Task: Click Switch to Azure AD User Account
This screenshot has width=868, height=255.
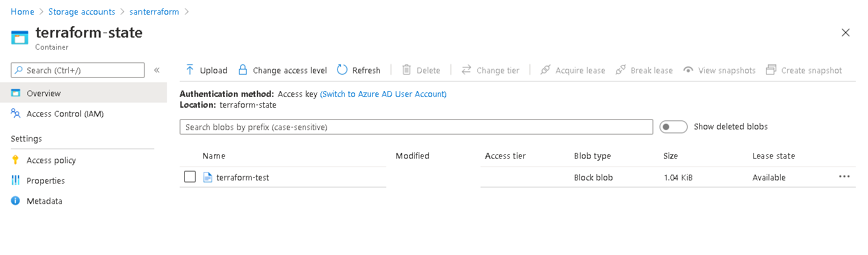Action: (383, 94)
